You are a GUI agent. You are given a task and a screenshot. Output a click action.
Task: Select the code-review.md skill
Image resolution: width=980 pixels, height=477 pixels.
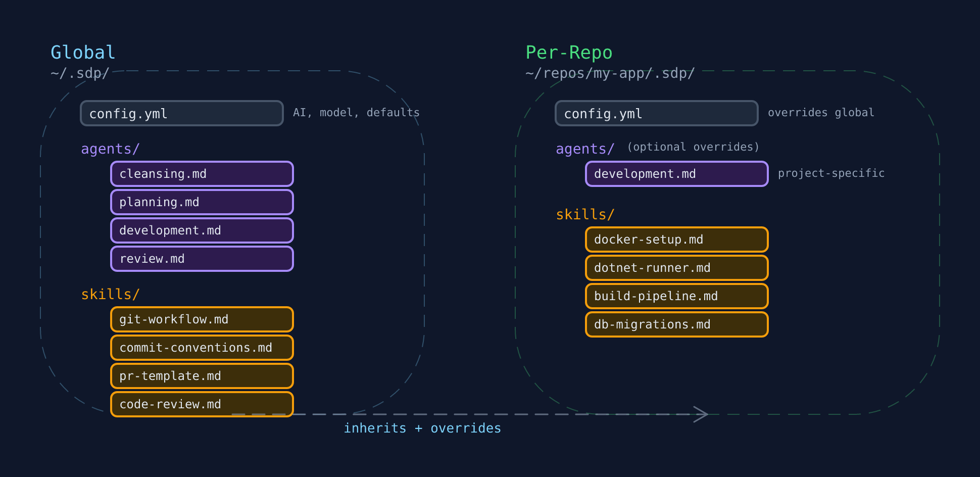pyautogui.click(x=202, y=404)
